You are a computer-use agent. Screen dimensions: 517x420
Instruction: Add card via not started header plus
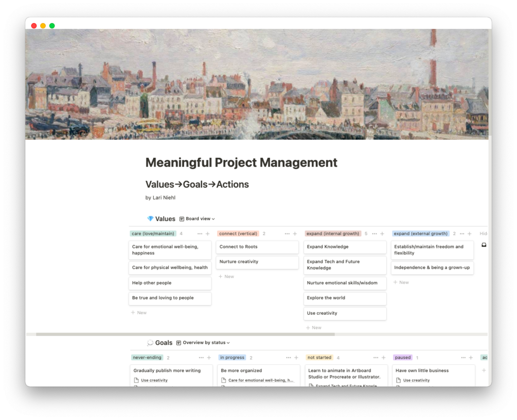point(384,357)
